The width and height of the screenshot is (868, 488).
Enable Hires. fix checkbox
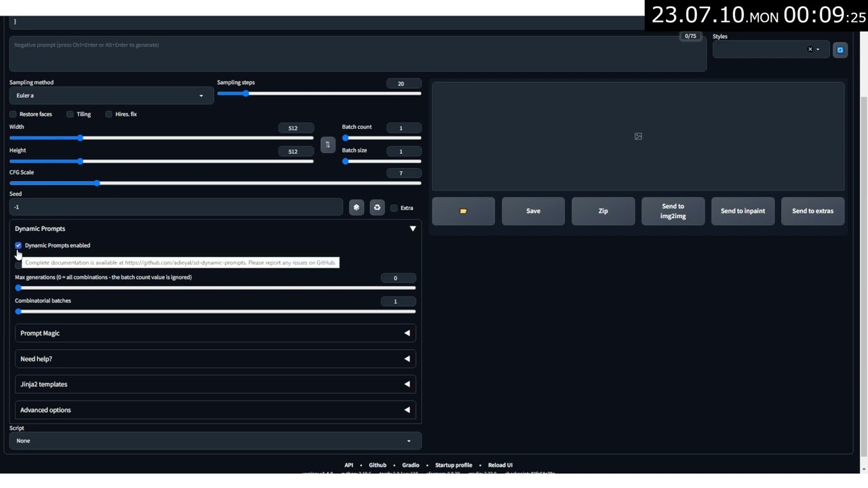pos(108,114)
